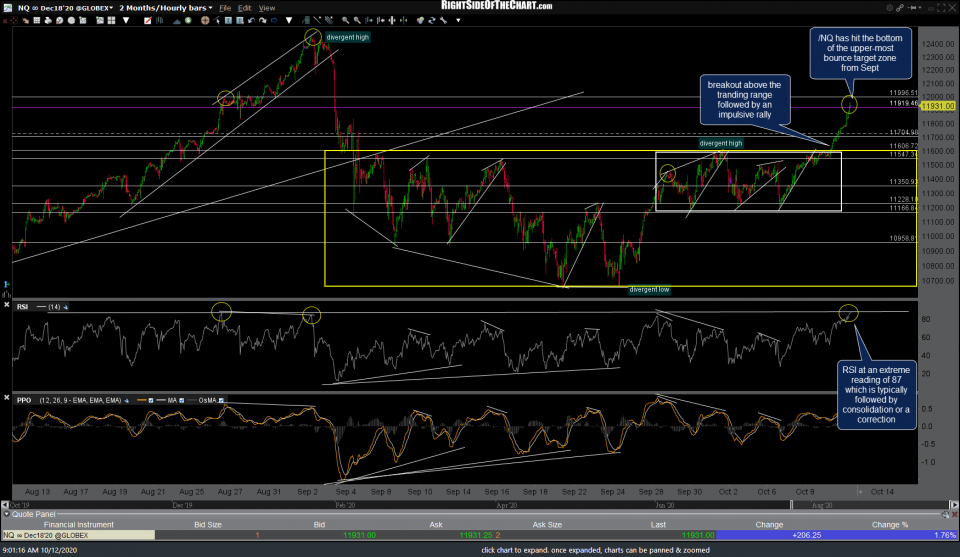
Task: Select the arrow pointer tool
Action: click(x=217, y=20)
